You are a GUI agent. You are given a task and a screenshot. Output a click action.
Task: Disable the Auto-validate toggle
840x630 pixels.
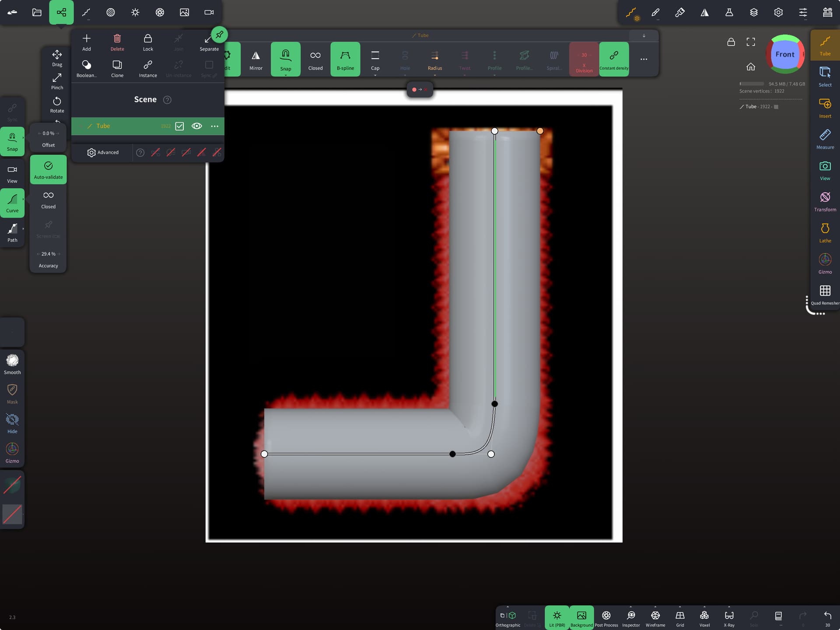click(x=48, y=169)
